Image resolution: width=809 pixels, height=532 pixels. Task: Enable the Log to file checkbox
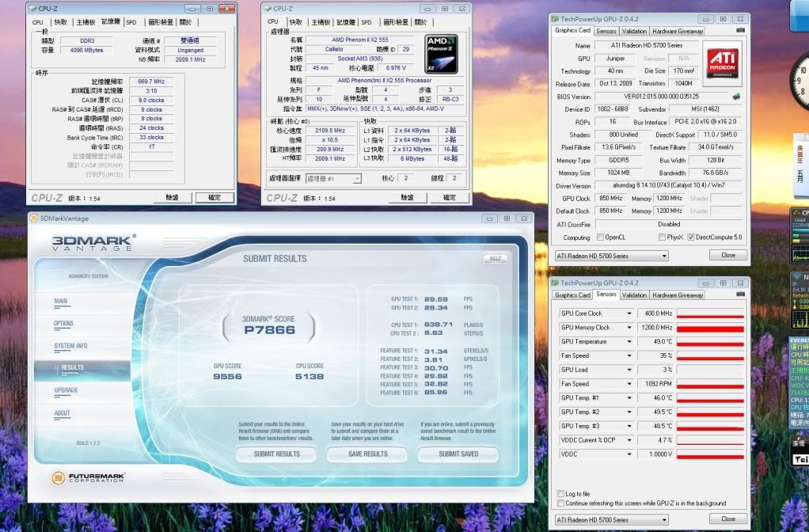pyautogui.click(x=560, y=494)
